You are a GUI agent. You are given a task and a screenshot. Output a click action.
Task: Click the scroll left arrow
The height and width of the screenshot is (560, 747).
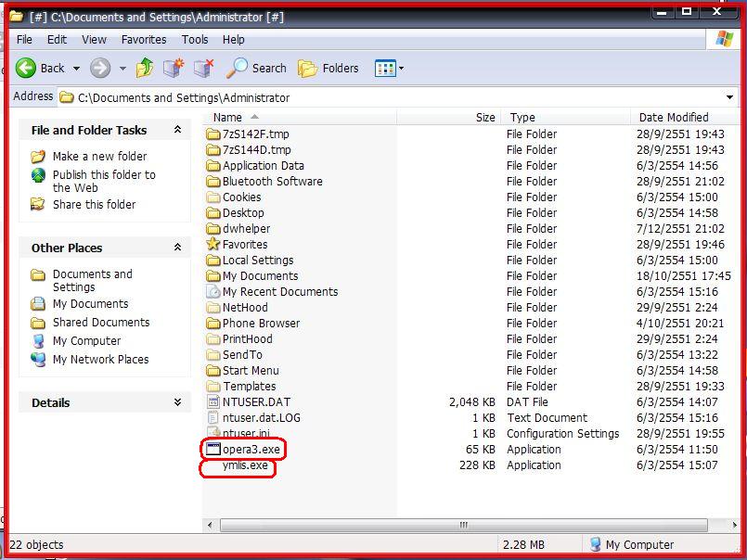click(x=210, y=525)
